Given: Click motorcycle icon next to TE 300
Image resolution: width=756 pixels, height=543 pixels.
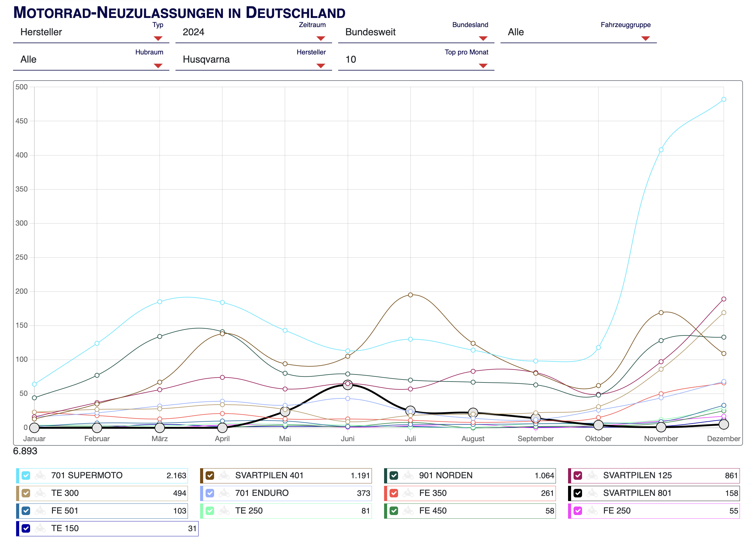Looking at the screenshot, I should click(40, 493).
